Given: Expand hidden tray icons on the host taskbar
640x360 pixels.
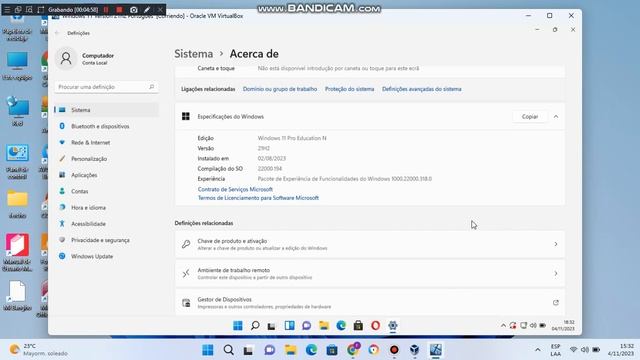Looking at the screenshot, I should click(538, 350).
